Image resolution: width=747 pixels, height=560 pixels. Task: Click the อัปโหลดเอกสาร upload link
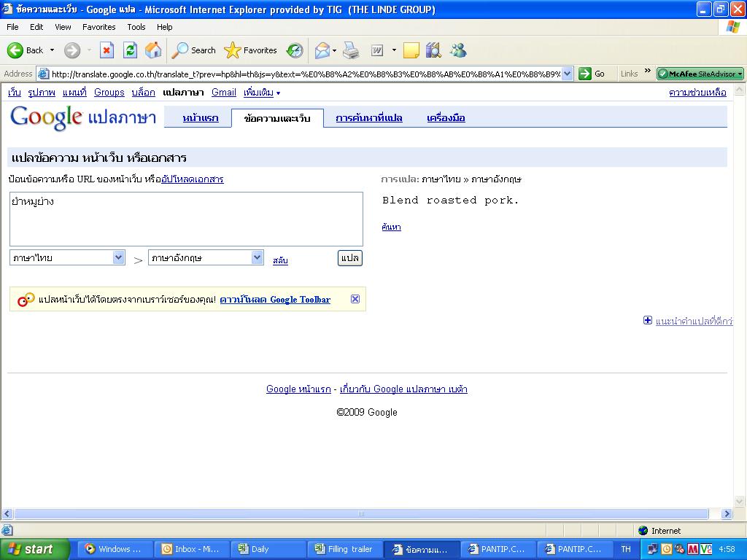(193, 179)
